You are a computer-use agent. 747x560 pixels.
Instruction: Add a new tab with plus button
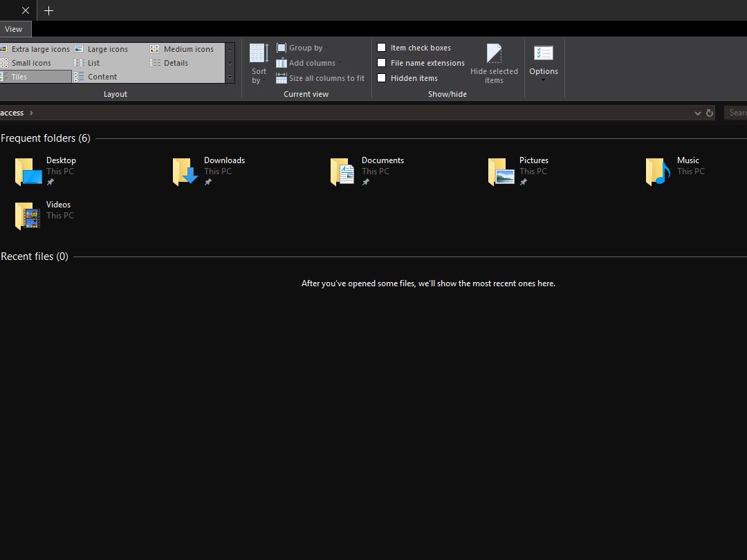click(x=48, y=10)
